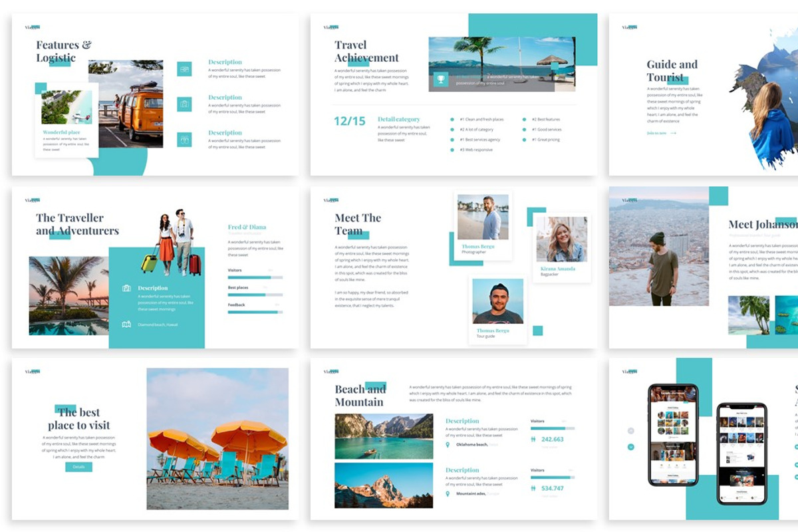Select Kirana Amanda portrait photo
The image size is (798, 532).
562,239
